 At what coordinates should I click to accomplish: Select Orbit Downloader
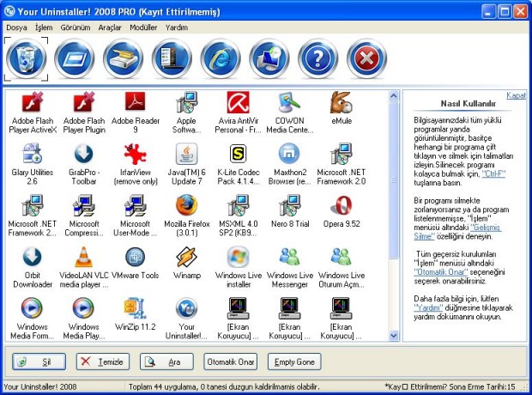click(33, 267)
